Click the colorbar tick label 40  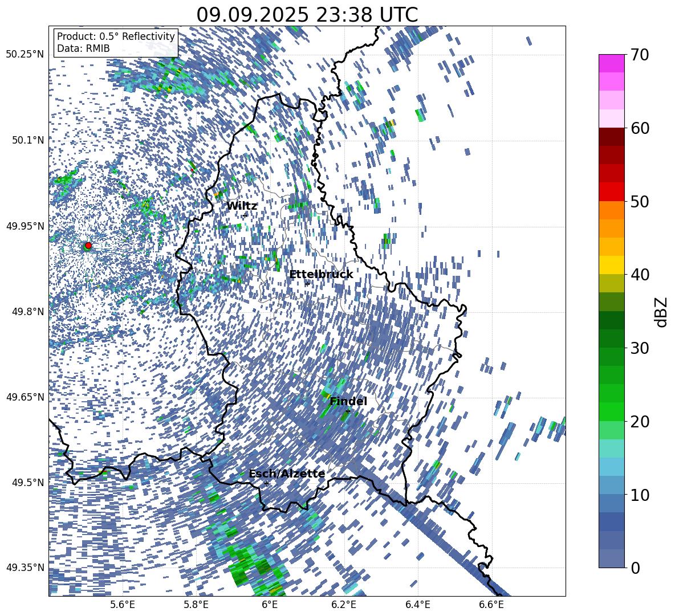[x=640, y=275]
